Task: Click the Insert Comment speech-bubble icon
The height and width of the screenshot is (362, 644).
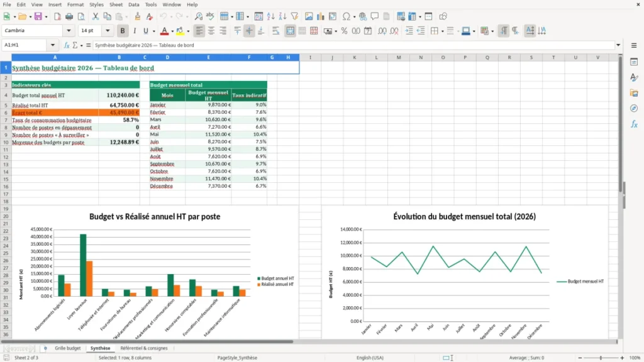Action: [375, 16]
